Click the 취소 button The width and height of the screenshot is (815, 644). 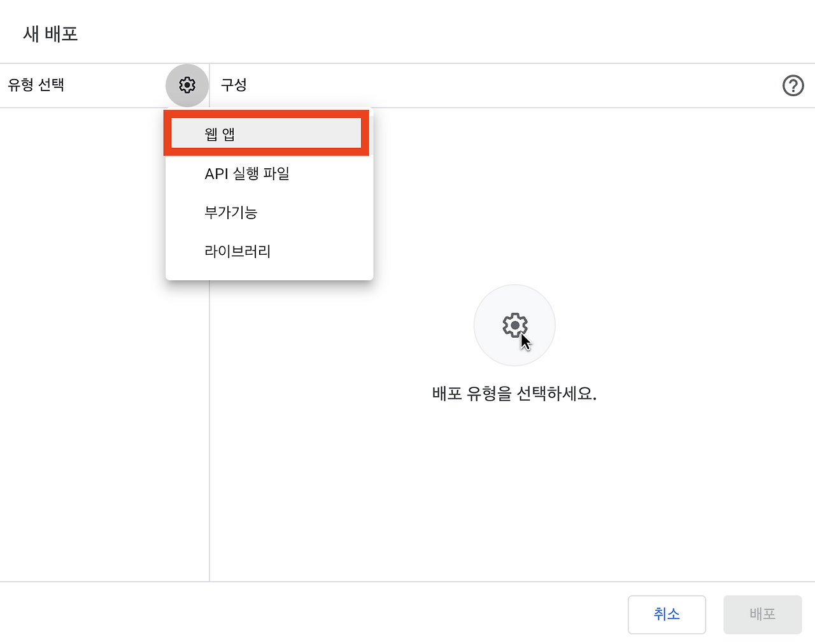pyautogui.click(x=667, y=615)
